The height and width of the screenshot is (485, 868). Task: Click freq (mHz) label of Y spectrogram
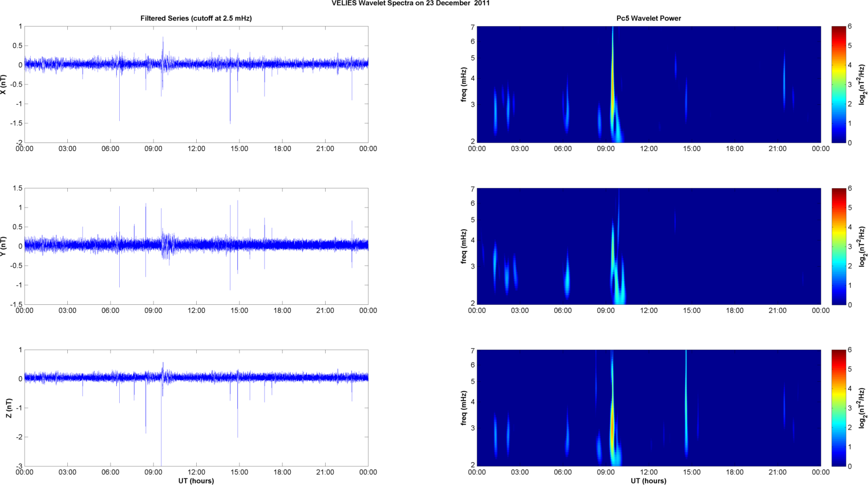pos(464,246)
